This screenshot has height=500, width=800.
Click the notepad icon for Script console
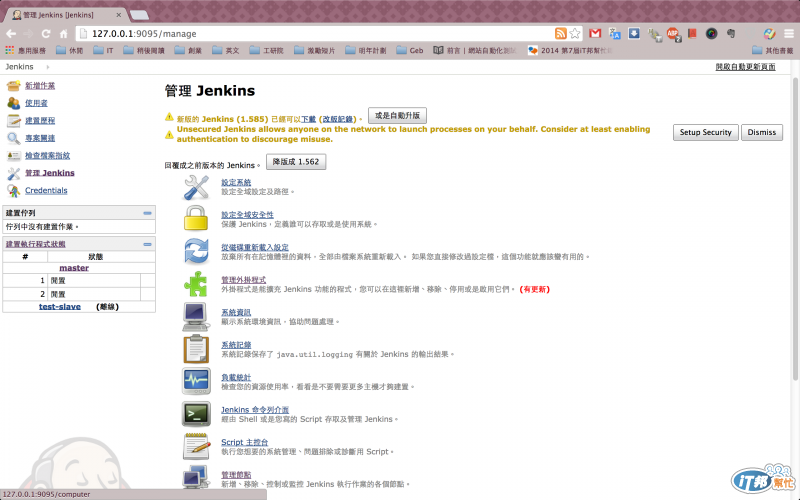196,446
